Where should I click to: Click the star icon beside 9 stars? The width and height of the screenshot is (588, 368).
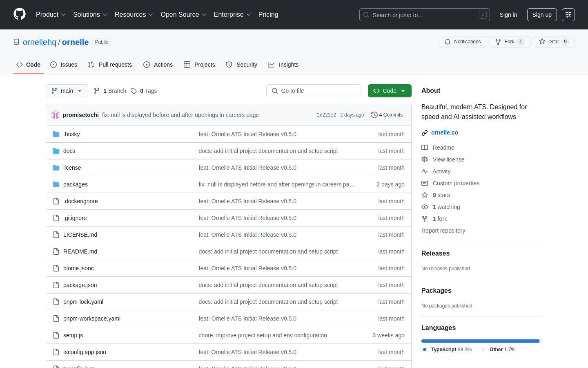pos(425,195)
